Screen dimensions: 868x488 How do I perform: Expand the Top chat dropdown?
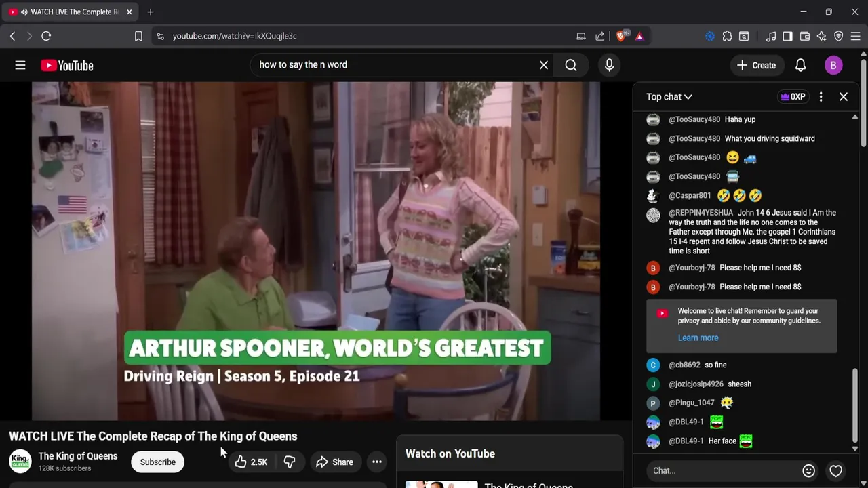(x=669, y=97)
